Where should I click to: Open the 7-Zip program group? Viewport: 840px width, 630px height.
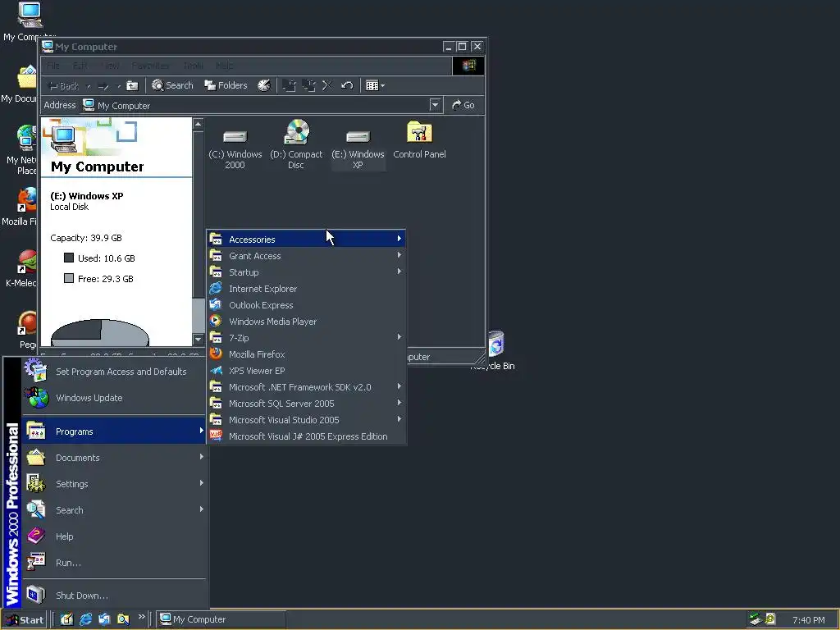[307, 338]
